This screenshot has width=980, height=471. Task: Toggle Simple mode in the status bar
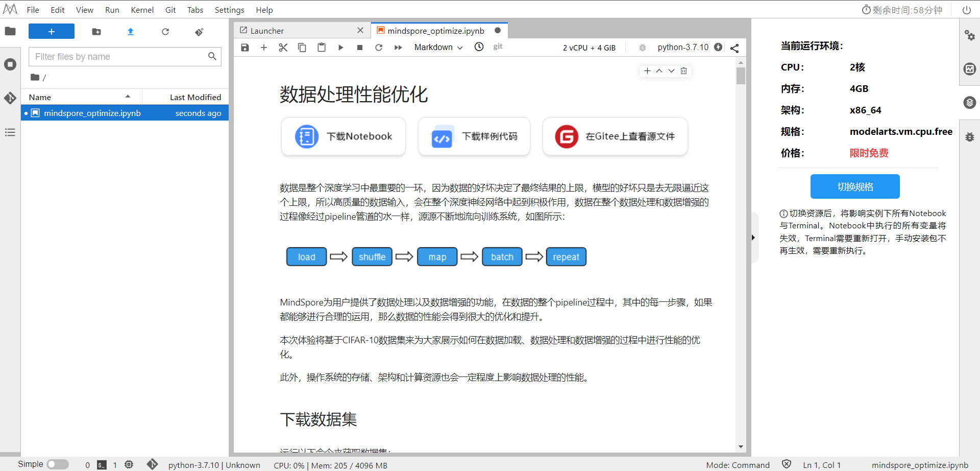(58, 464)
